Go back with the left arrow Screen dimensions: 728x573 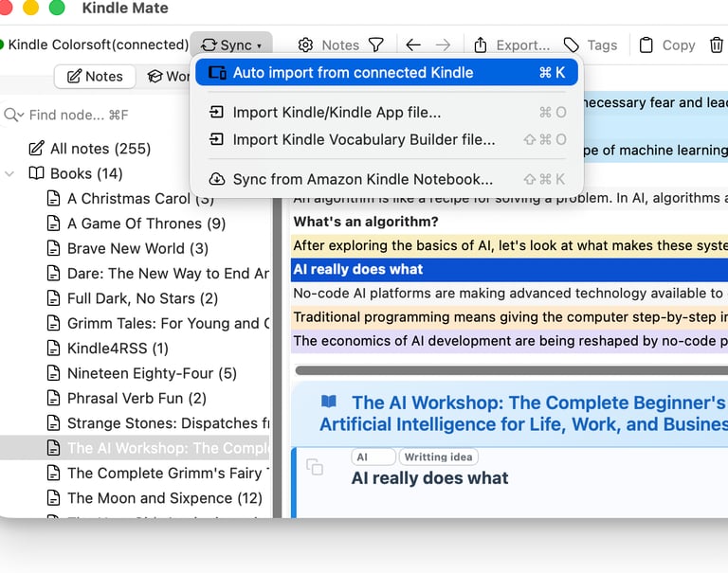click(x=412, y=45)
